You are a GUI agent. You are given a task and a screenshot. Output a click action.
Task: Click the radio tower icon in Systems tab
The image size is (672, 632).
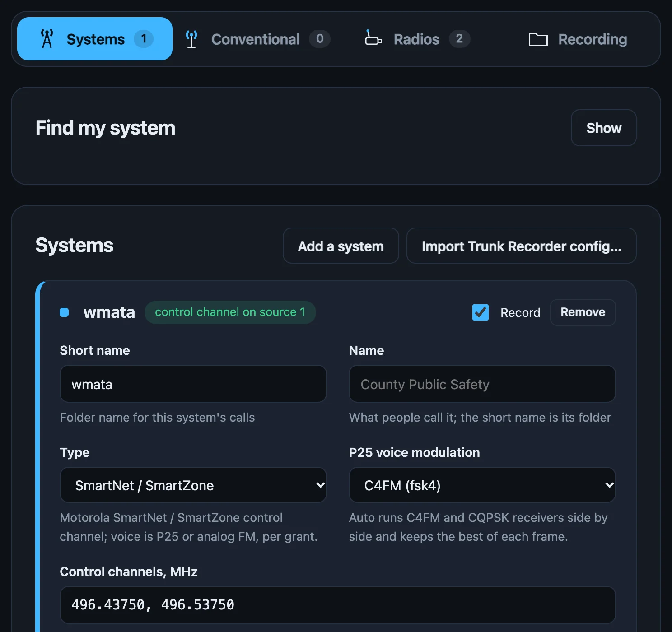pos(47,39)
